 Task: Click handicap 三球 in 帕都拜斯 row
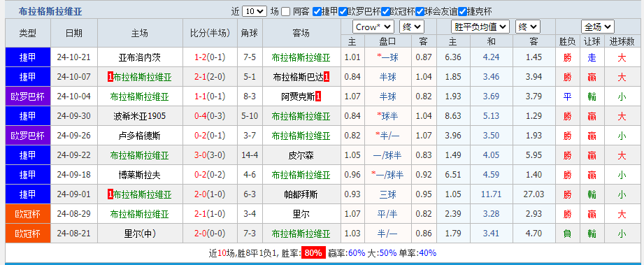[x=387, y=195]
